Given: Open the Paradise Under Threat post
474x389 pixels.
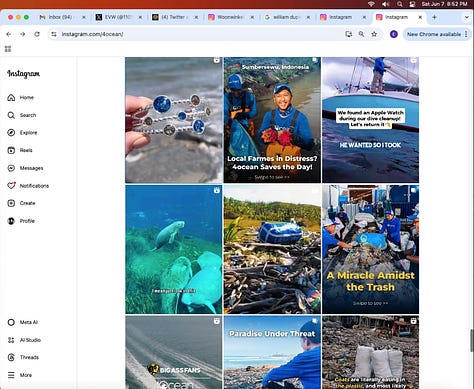Looking at the screenshot, I should (272, 352).
